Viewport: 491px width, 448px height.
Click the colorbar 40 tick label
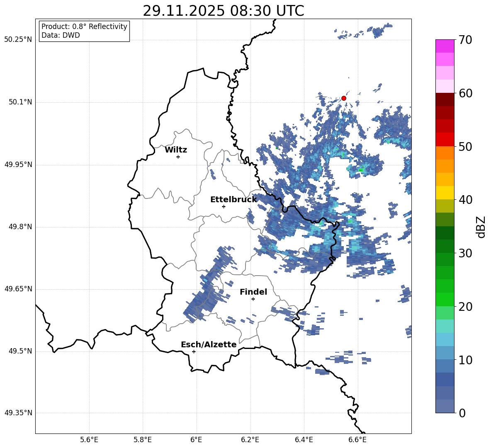click(465, 200)
